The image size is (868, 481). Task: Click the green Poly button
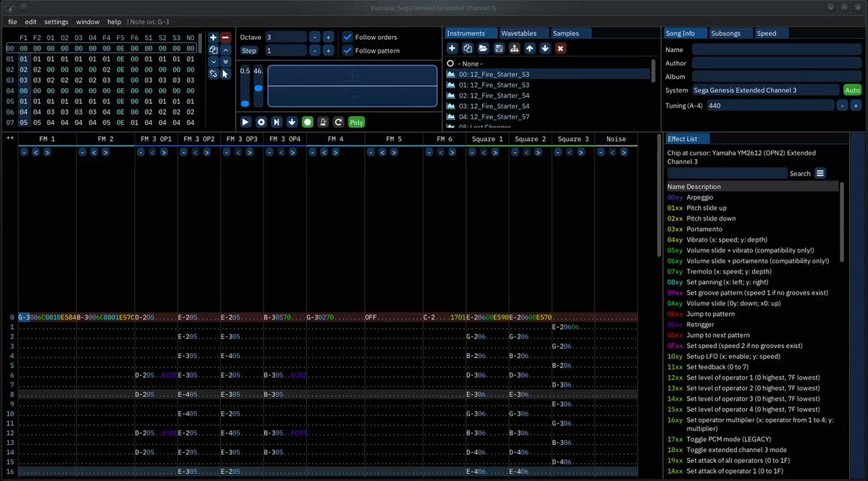tap(356, 122)
